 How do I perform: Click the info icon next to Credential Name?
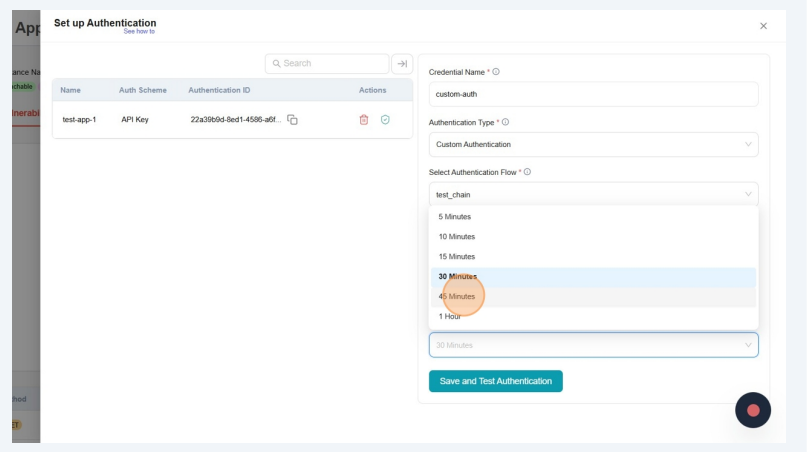(x=496, y=72)
